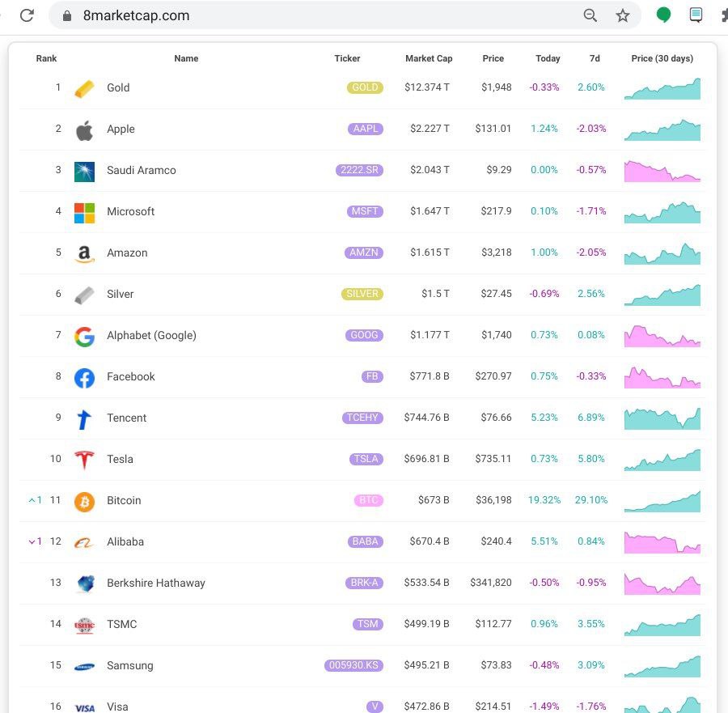Click the Tesla logo icon
The height and width of the screenshot is (713, 728).
[84, 460]
